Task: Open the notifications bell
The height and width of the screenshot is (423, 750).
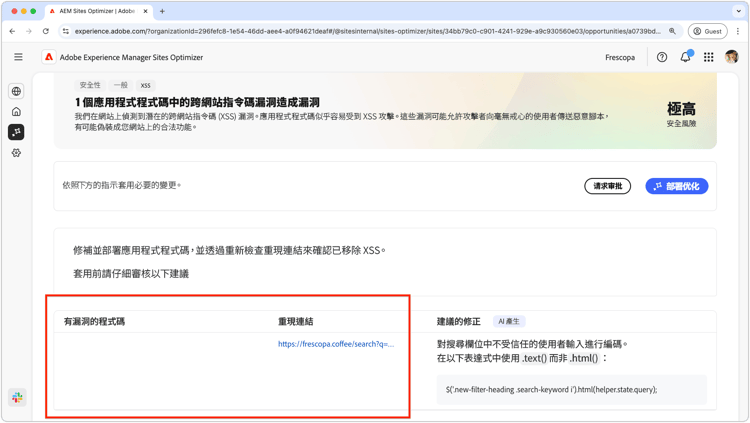Action: coord(685,57)
